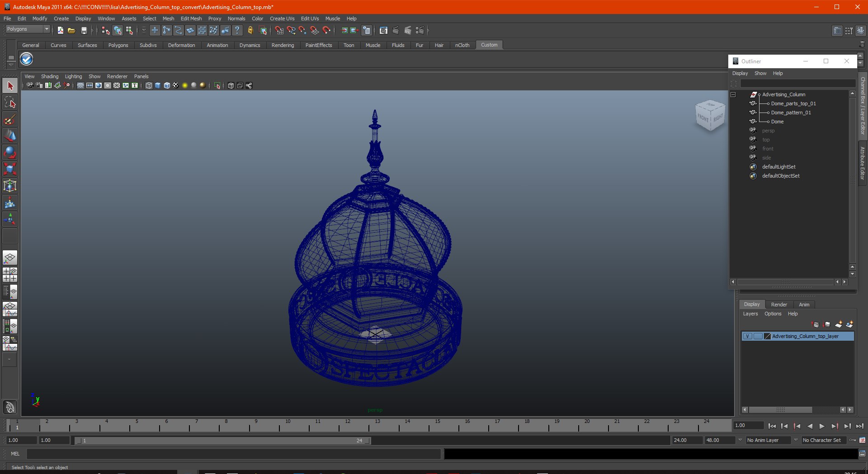Click the lock selection padlock icon
The image size is (868, 474).
pos(250,30)
